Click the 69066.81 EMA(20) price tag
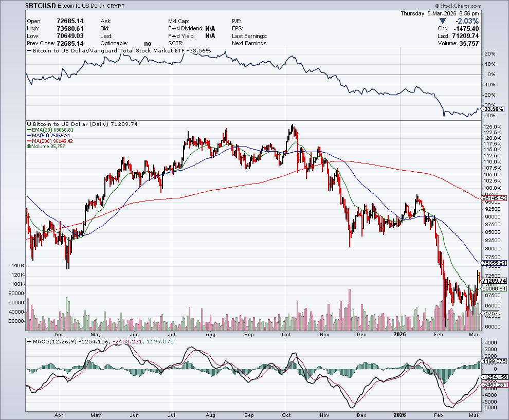Viewport: 509px width, 420px height. click(x=495, y=289)
